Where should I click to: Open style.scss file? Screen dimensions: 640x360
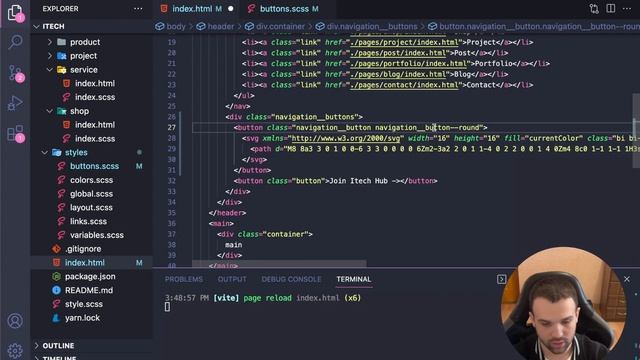(x=84, y=304)
